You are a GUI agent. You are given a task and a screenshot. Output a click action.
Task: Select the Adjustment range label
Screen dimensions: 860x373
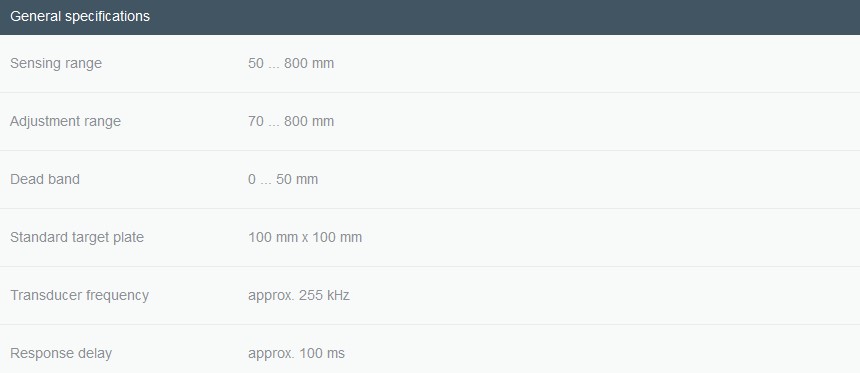[x=65, y=121]
